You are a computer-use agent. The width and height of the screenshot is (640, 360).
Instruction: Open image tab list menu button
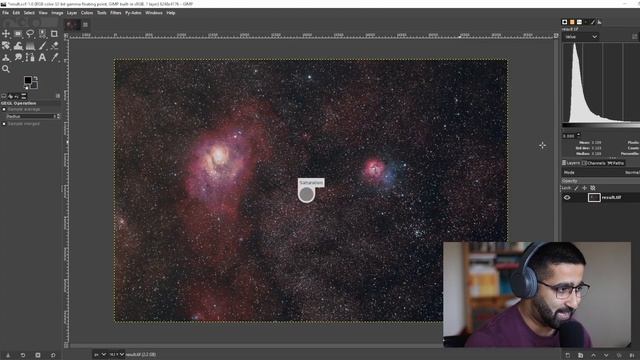pyautogui.click(x=85, y=25)
